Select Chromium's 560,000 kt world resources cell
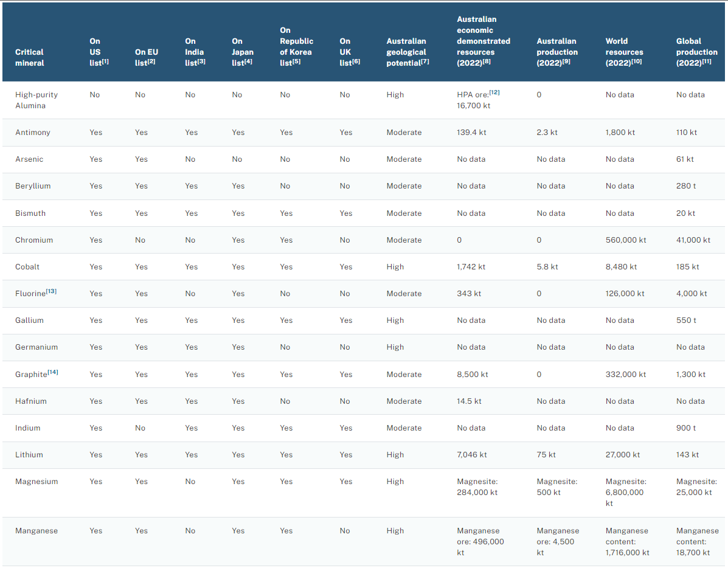 point(626,240)
